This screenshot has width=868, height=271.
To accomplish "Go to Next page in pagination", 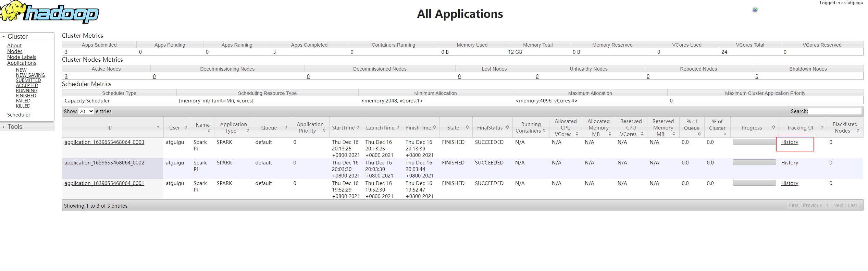I will 838,205.
